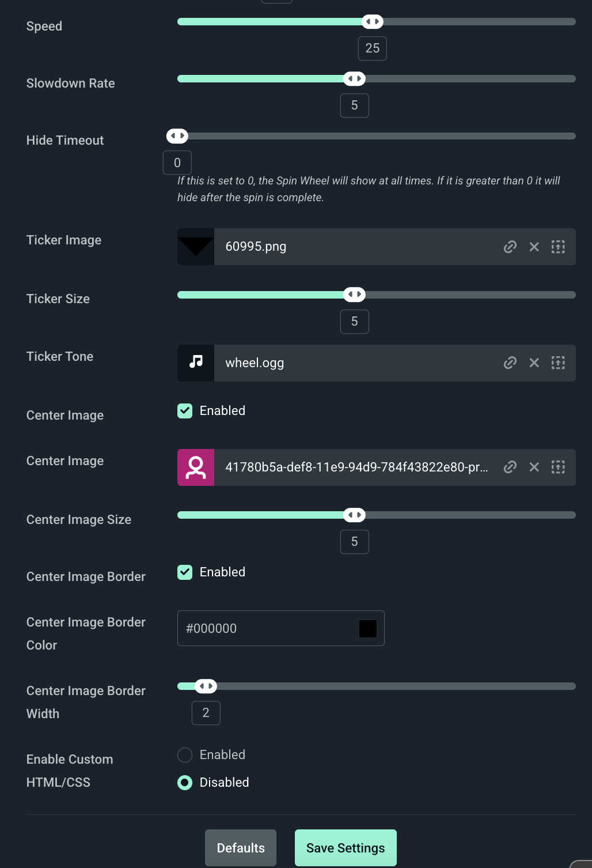
Task: Open the black border color swatch
Action: [x=368, y=628]
